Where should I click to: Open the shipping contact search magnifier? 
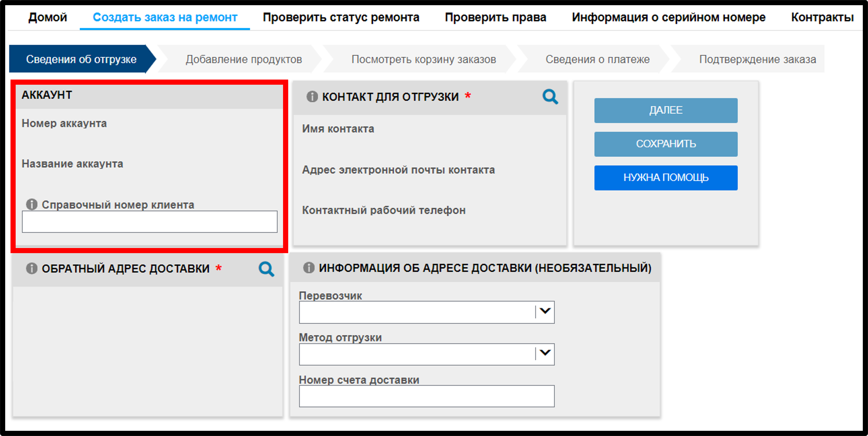550,97
